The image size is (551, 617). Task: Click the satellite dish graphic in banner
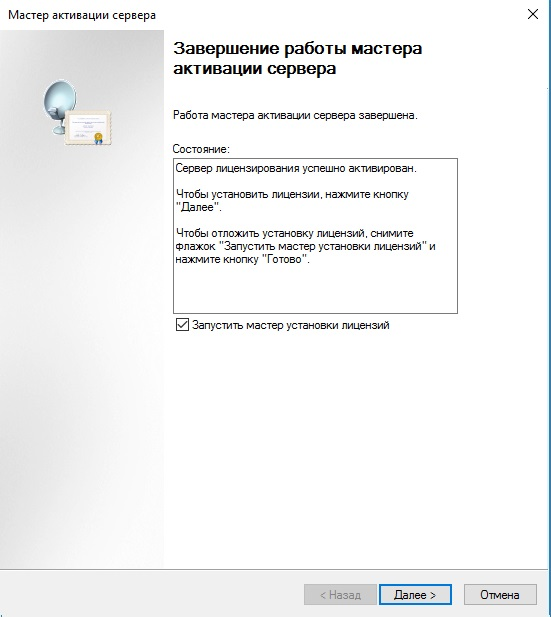pos(59,104)
